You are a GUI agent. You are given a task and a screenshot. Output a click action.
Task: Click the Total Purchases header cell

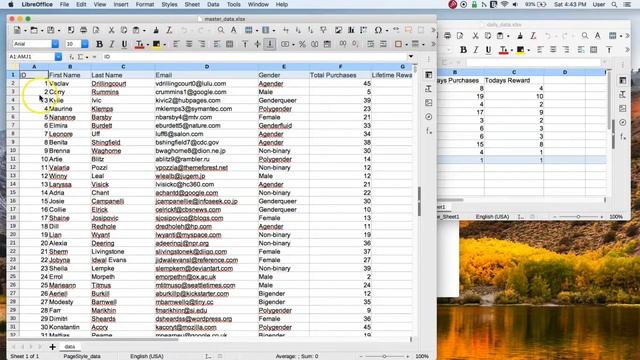point(340,75)
